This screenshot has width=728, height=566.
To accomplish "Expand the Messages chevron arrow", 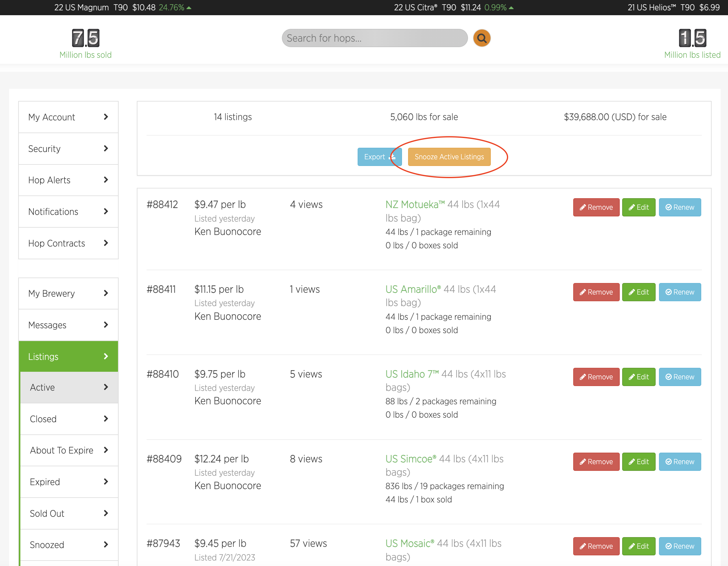I will pos(106,325).
